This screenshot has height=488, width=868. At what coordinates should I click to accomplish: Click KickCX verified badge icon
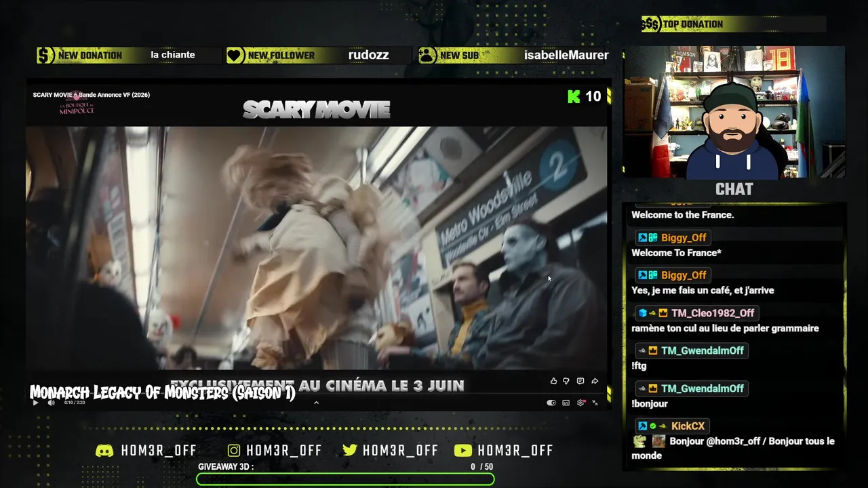click(652, 426)
